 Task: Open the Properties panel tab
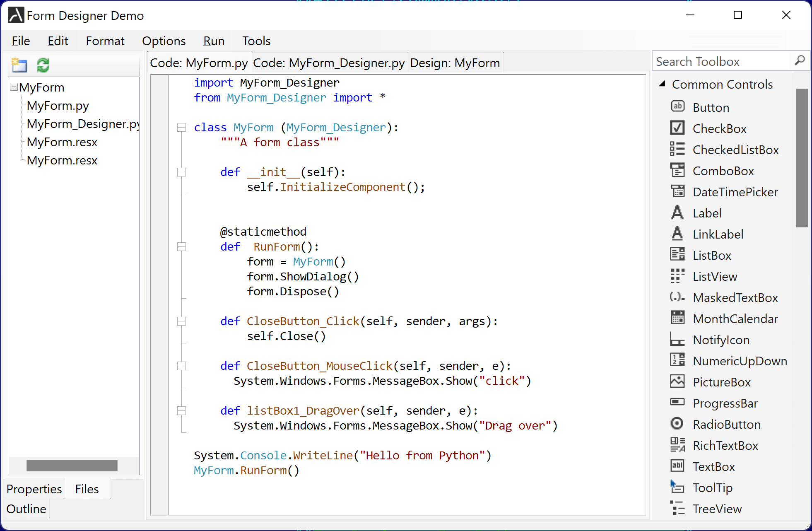tap(34, 489)
